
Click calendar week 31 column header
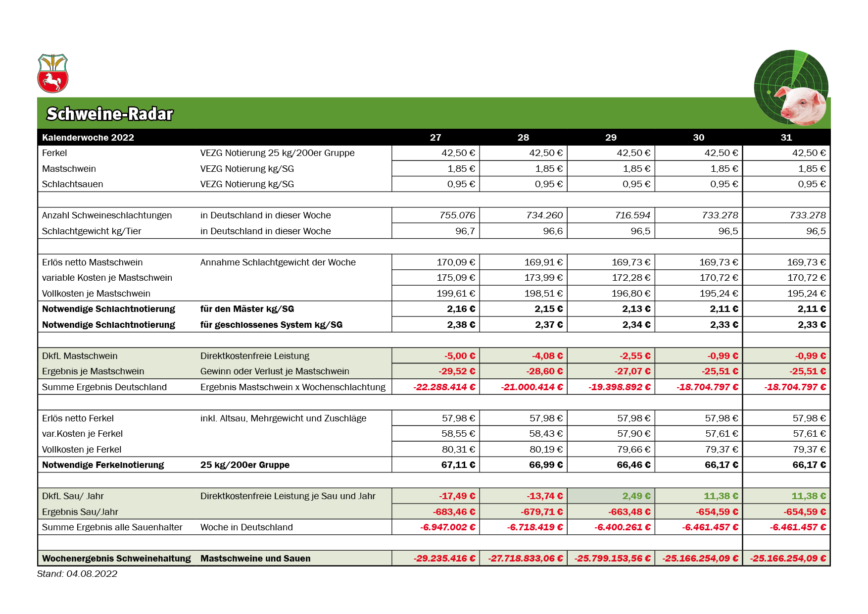[786, 138]
